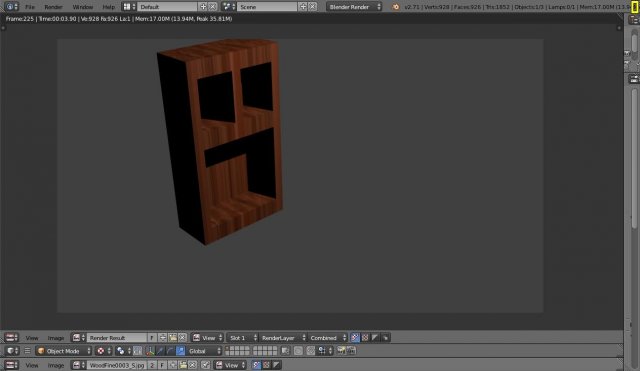Toggle proportional editing button
Screen dimensions: 640x371
298,351
